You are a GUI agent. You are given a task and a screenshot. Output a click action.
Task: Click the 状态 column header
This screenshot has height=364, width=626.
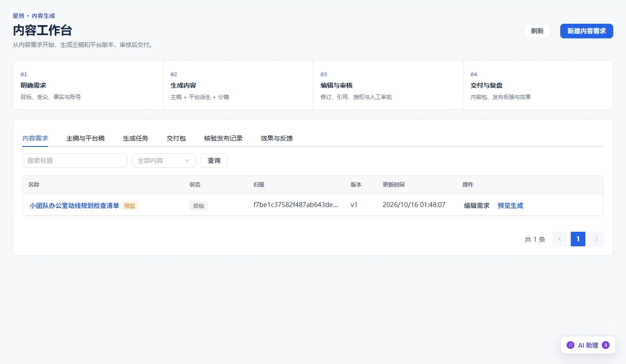pos(195,185)
